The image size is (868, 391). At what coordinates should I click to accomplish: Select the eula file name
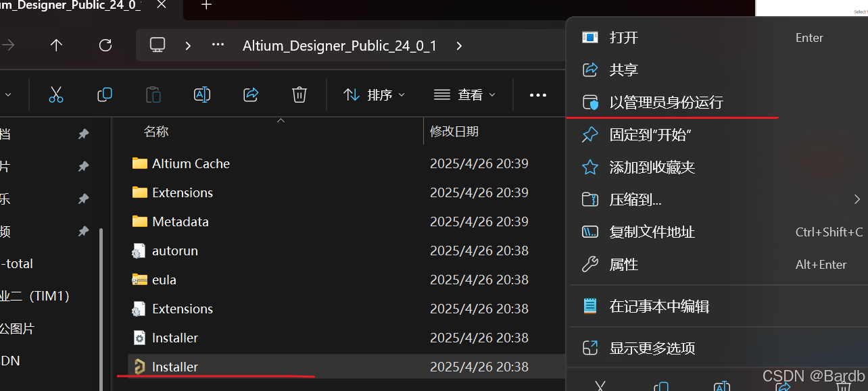click(164, 280)
